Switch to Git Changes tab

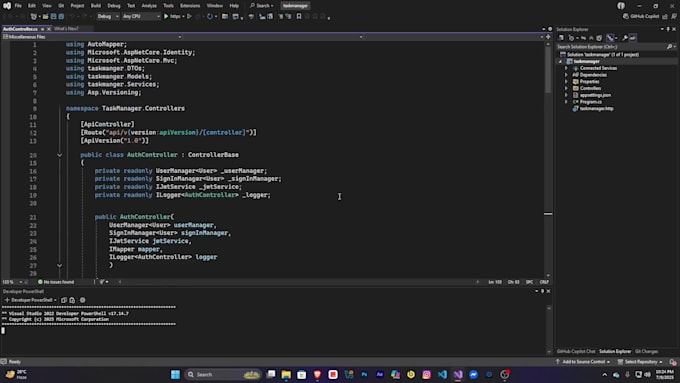(646, 351)
